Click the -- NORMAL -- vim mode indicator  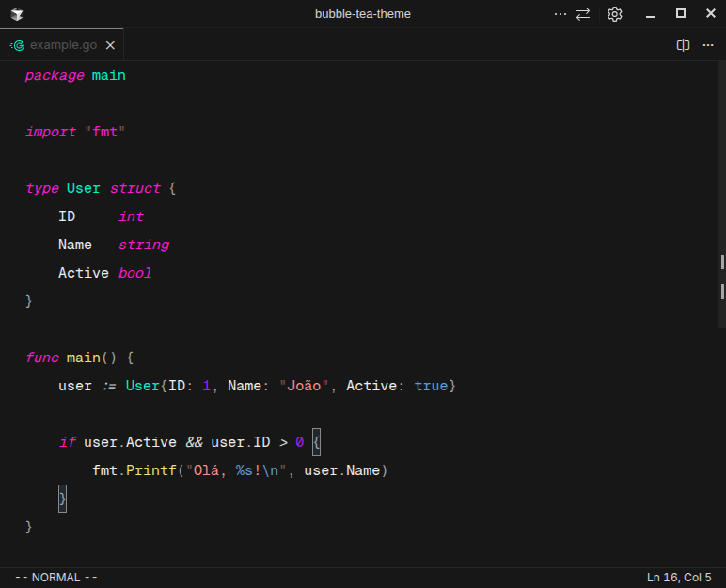coord(56,578)
